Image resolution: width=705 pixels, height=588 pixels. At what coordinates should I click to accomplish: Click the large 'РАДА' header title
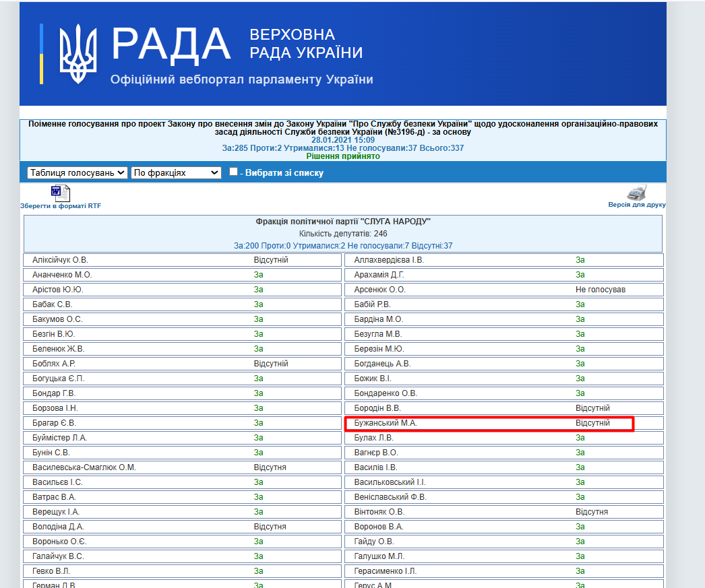coord(171,44)
